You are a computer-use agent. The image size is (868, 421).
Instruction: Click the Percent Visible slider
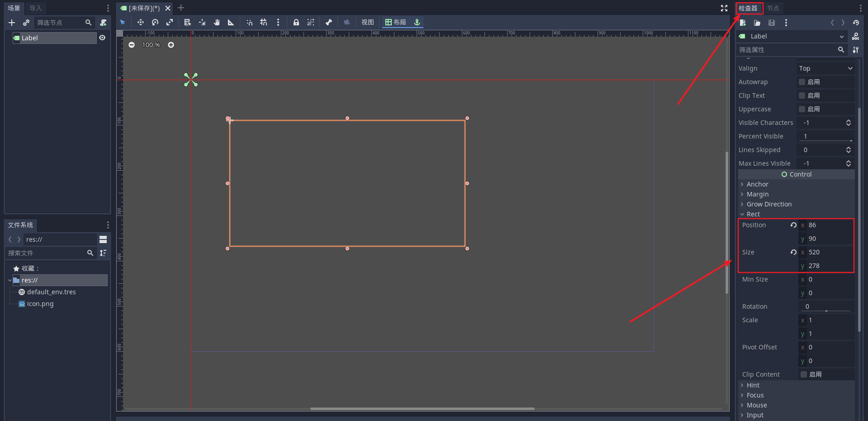pos(826,140)
